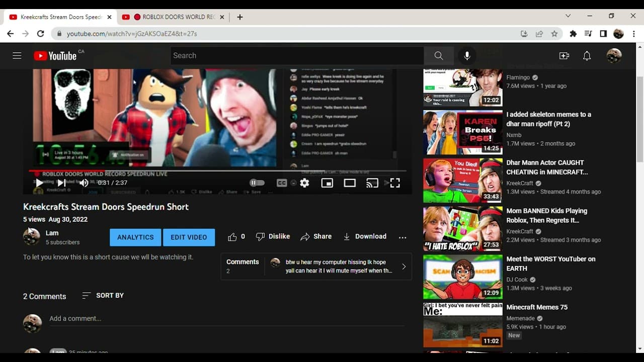Viewport: 644px width, 362px height.
Task: Open DJ Cook channel name
Action: [x=517, y=280]
